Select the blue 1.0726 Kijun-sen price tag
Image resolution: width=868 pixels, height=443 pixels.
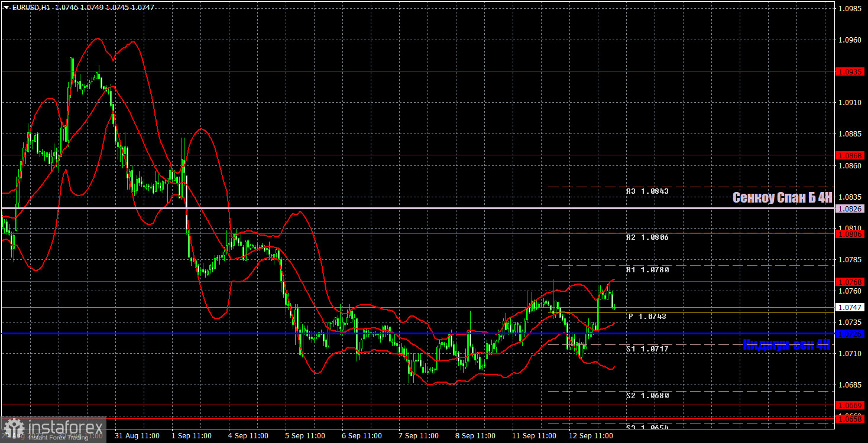(851, 334)
